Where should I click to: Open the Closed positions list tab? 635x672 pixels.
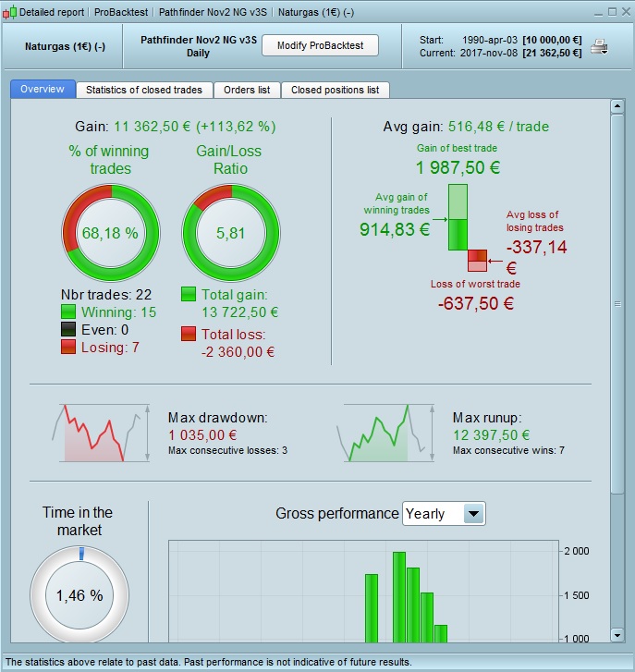pos(336,90)
